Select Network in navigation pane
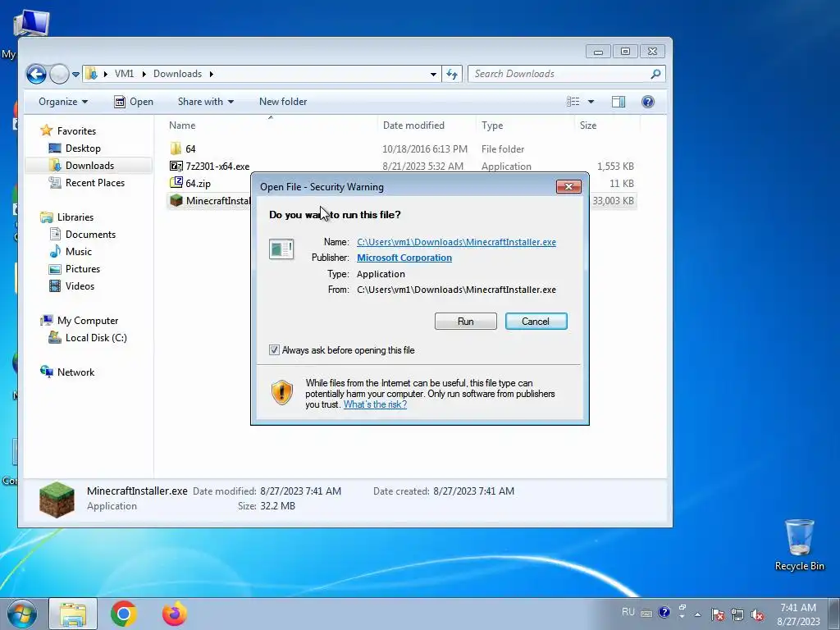Screen dimensions: 840x630 (75, 372)
